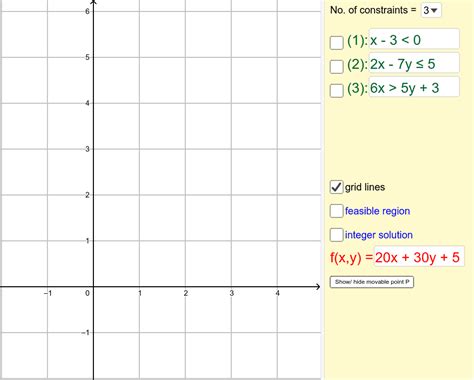Viewport: 474px width, 380px height.
Task: Edit constraint field 6x > 5y + 3
Action: point(414,88)
